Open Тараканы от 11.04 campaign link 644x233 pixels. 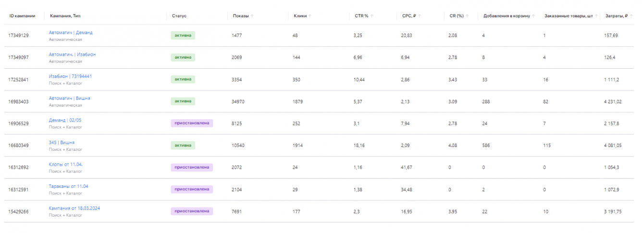click(68, 186)
